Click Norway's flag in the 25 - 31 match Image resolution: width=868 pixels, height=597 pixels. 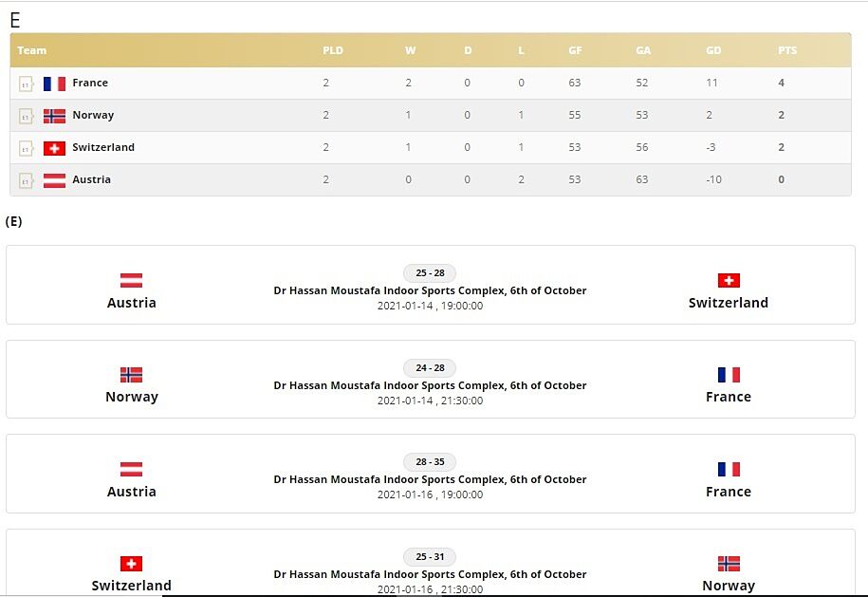point(729,563)
